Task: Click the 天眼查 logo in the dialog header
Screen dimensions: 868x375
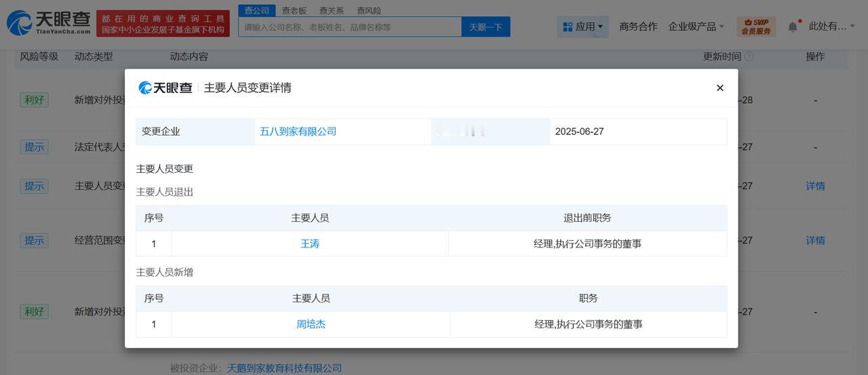Action: pos(165,87)
